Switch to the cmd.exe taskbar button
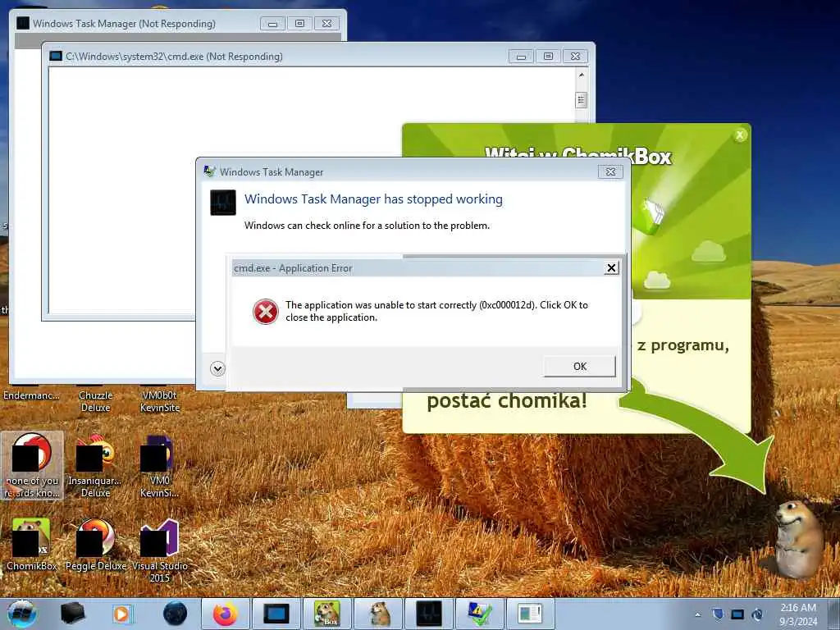Screen dimensions: 840x630 [276, 614]
